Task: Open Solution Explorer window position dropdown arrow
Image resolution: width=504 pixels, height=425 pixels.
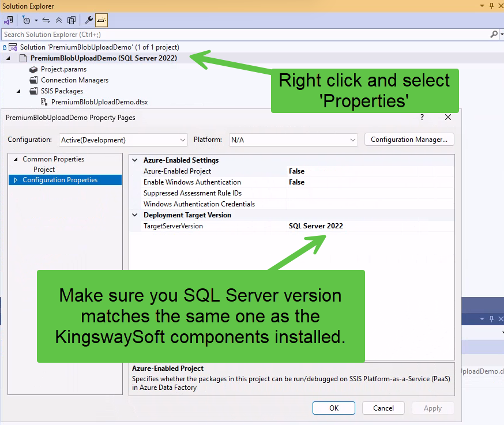Action: 482,6
